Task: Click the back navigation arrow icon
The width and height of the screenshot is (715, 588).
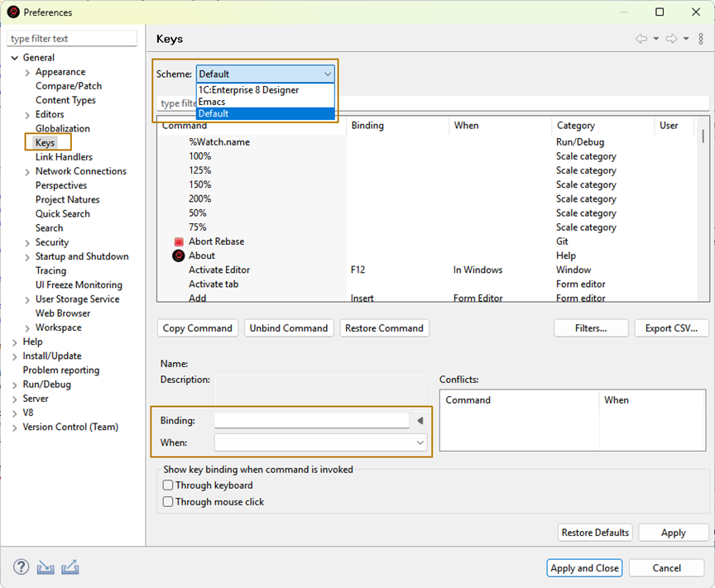Action: pos(641,39)
